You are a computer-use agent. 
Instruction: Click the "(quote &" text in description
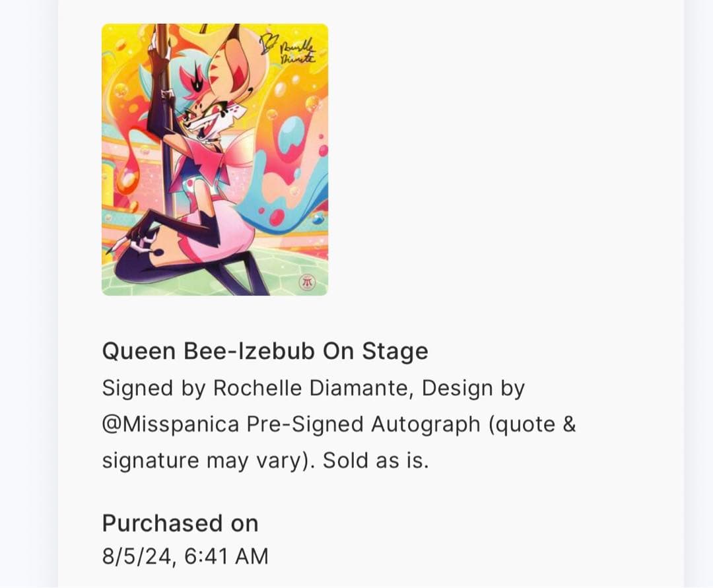click(x=532, y=424)
